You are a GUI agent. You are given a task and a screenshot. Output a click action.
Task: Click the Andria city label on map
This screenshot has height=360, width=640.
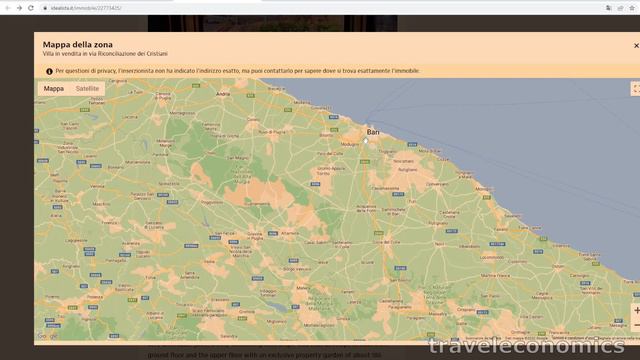pos(223,94)
